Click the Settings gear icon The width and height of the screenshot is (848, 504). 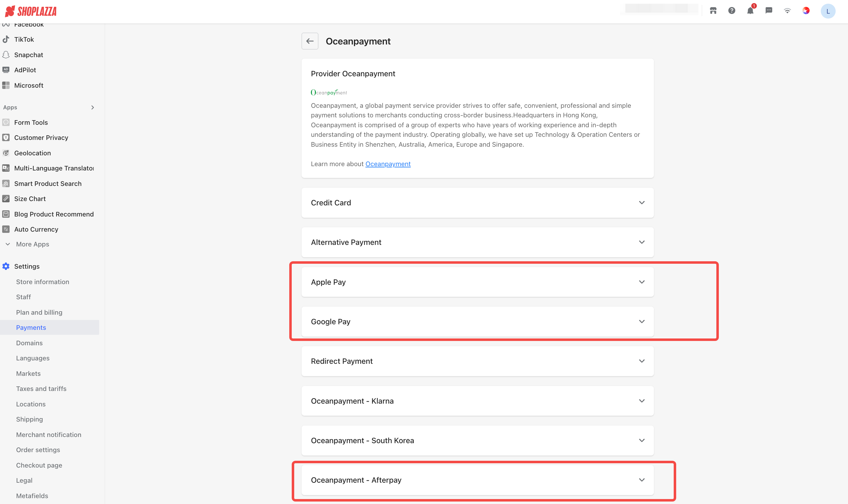point(6,266)
